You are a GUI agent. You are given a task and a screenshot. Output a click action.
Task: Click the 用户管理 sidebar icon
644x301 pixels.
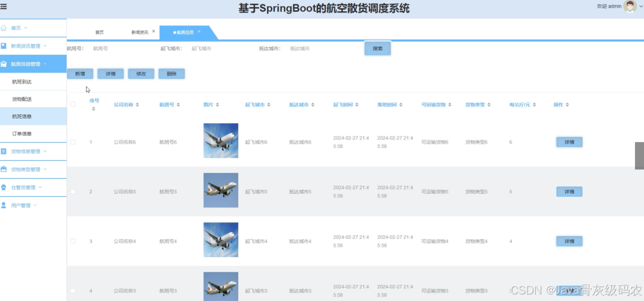[4, 205]
